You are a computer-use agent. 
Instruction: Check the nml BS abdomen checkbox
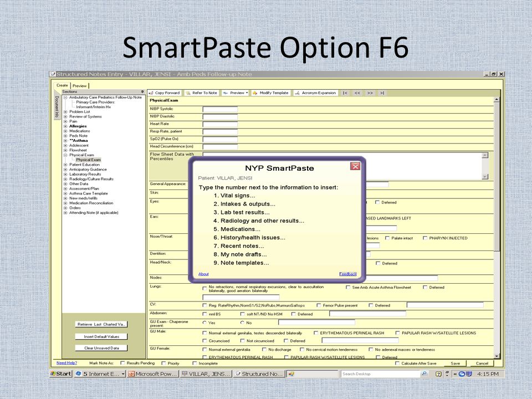coord(204,314)
